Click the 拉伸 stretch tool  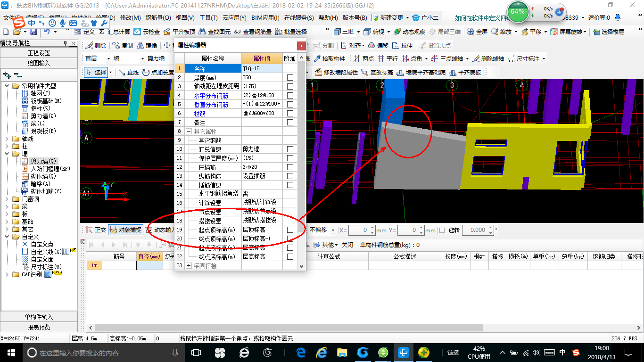(402, 46)
